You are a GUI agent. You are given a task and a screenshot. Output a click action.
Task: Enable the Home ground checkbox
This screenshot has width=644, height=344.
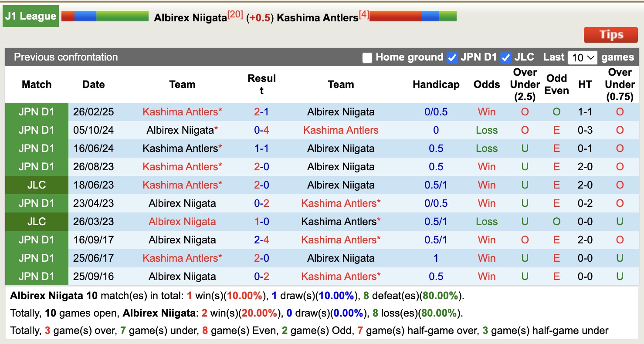click(x=367, y=57)
